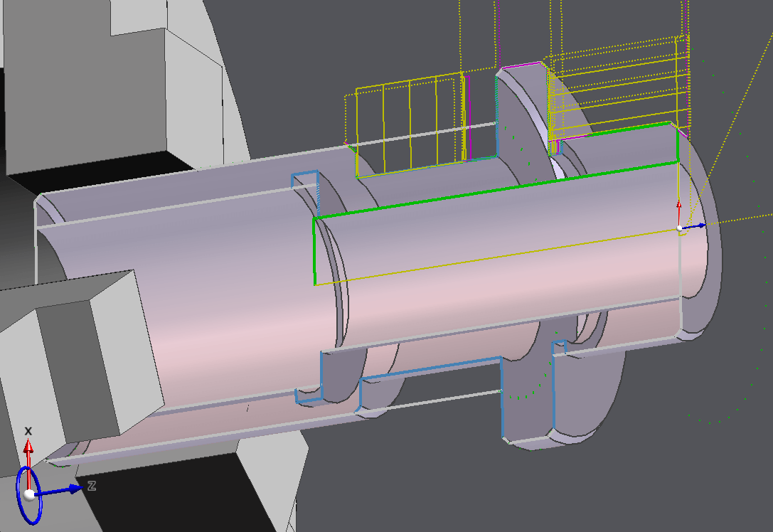Screen dimensions: 773x532
Task: Select the green vertical edge at profile's left end
Action: coord(314,250)
